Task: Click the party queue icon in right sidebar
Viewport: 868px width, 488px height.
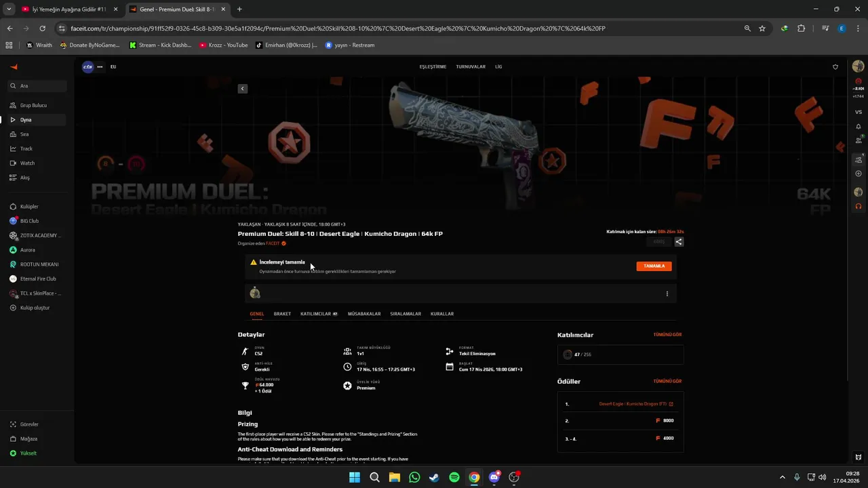Action: tap(859, 160)
